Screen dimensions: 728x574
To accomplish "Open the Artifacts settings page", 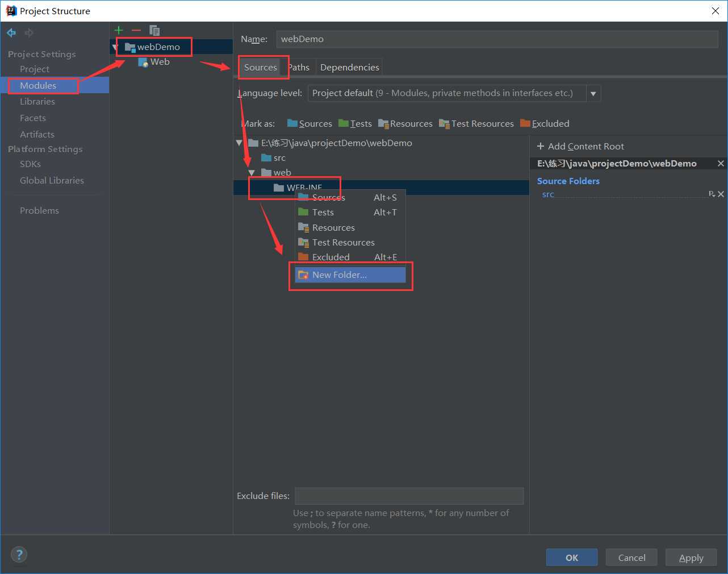I will tap(37, 134).
